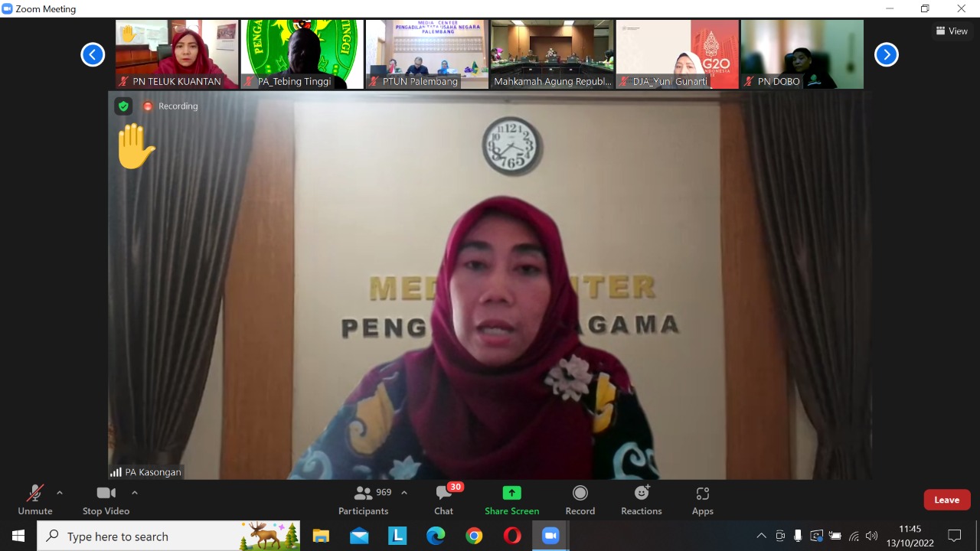The width and height of the screenshot is (980, 551).
Task: Expand video options arrow beside Stop Video
Action: (x=135, y=493)
